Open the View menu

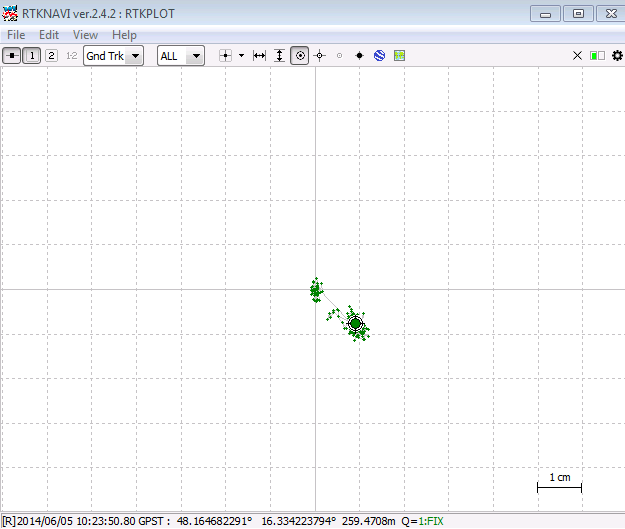click(85, 35)
